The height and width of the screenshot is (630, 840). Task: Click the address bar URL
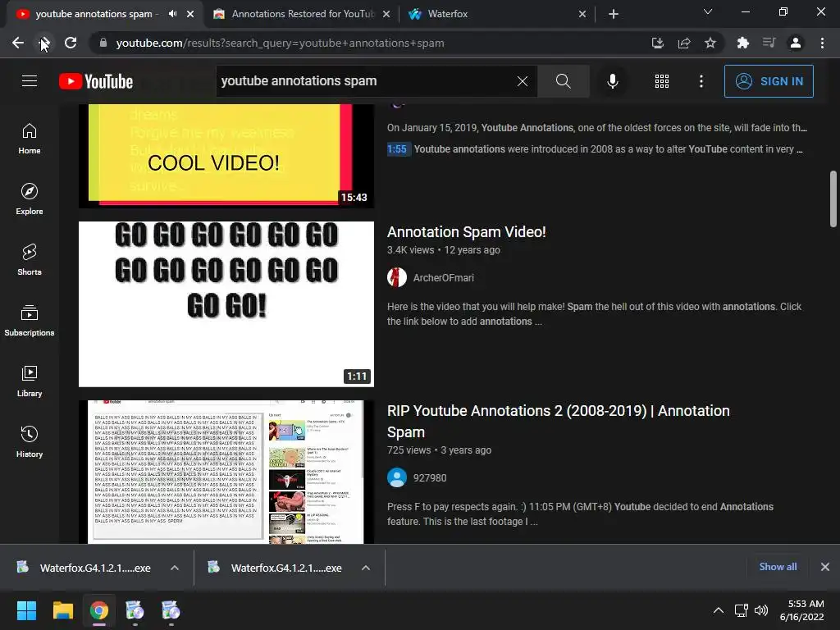pos(281,43)
